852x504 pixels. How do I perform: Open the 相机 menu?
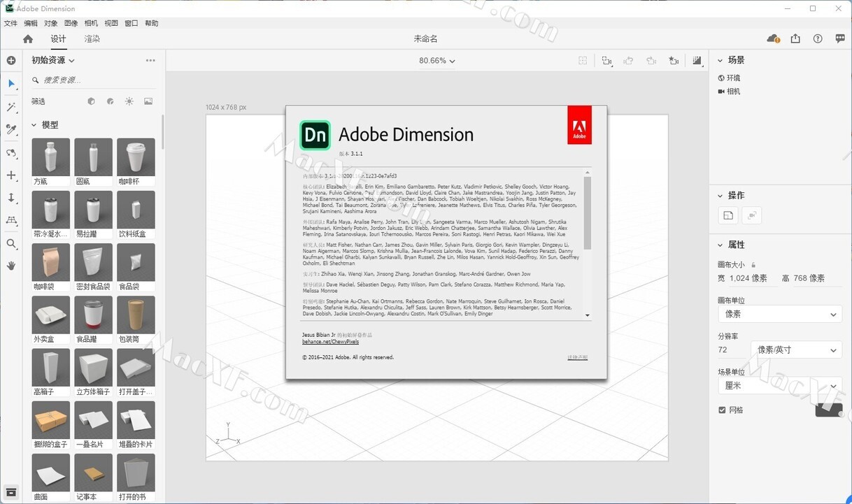[x=92, y=23]
